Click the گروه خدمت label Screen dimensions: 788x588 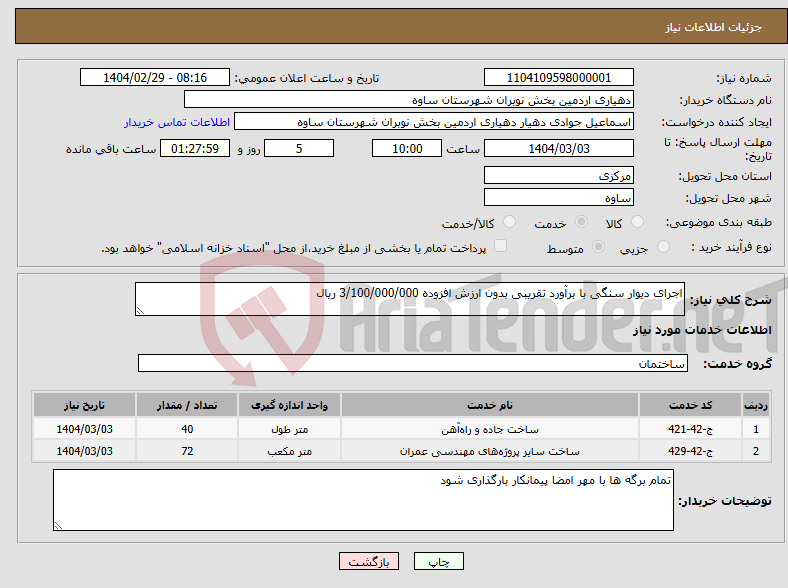click(x=737, y=364)
